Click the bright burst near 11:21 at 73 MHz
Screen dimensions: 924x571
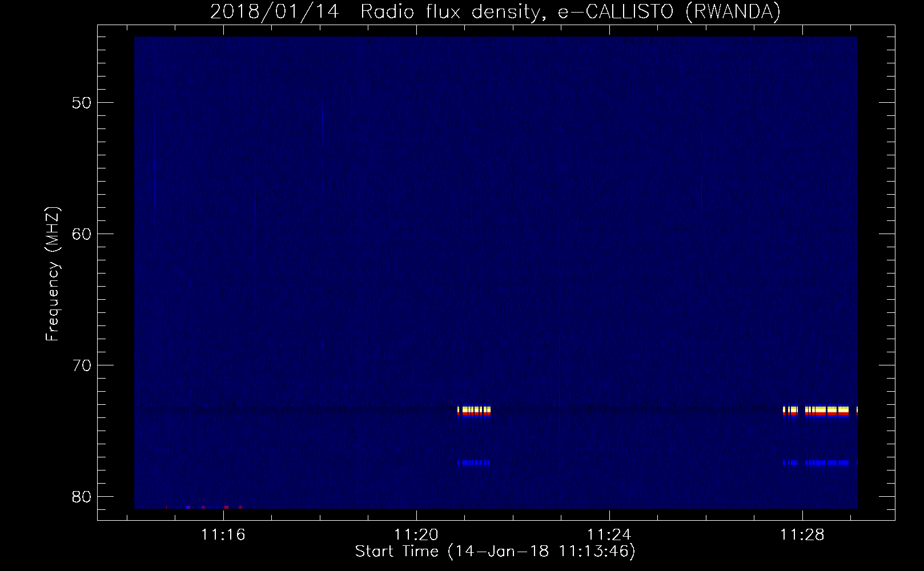pyautogui.click(x=474, y=412)
